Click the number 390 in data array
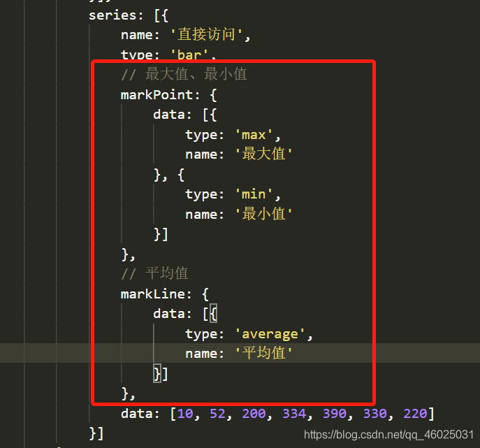The width and height of the screenshot is (480, 448). click(x=335, y=414)
